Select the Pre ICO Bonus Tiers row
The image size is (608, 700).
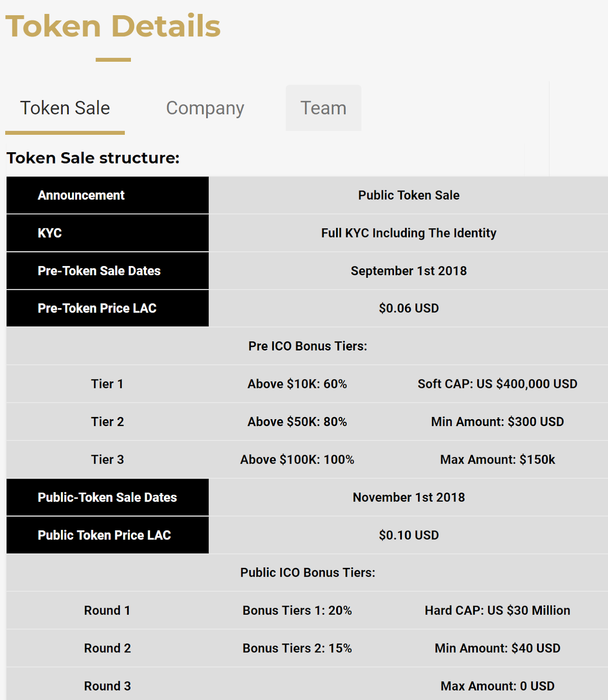coord(307,346)
